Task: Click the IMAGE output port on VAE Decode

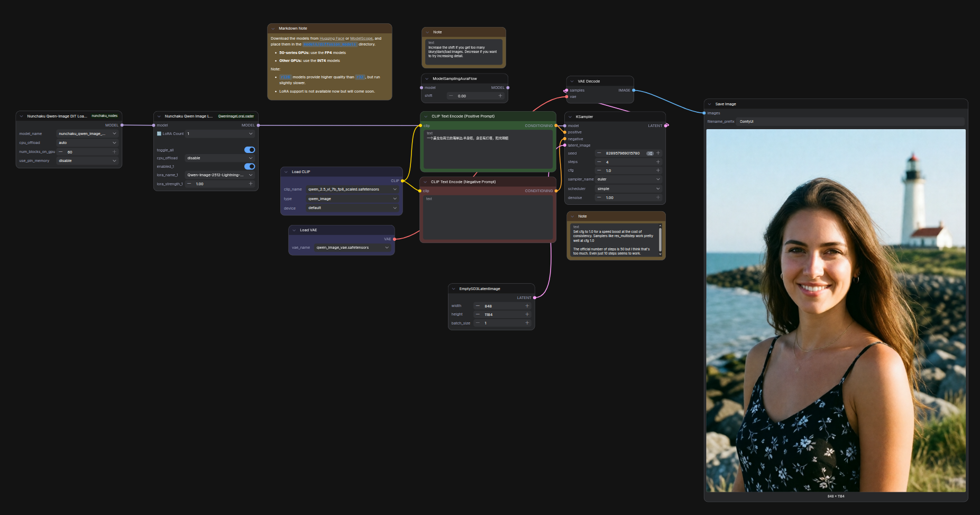Action: tap(634, 91)
